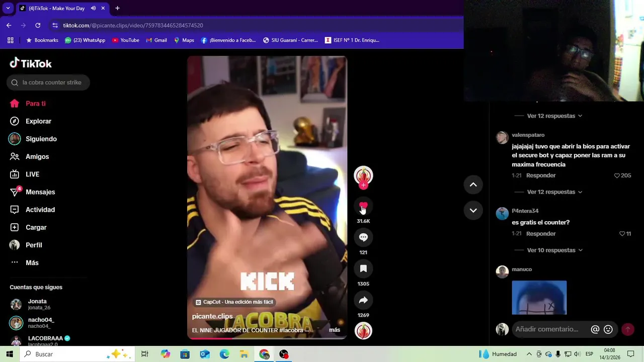The image size is (644, 362).
Task: Open the Gmail bookmark
Action: click(x=156, y=40)
